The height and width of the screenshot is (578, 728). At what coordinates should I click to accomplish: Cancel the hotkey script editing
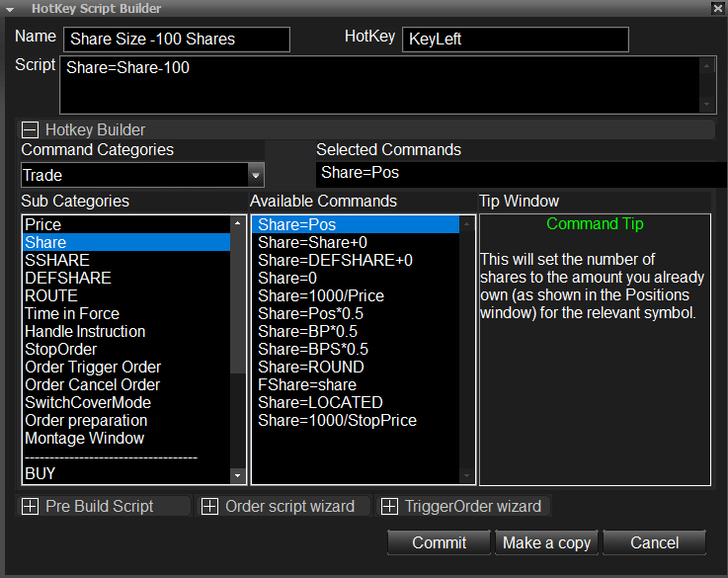pyautogui.click(x=654, y=542)
